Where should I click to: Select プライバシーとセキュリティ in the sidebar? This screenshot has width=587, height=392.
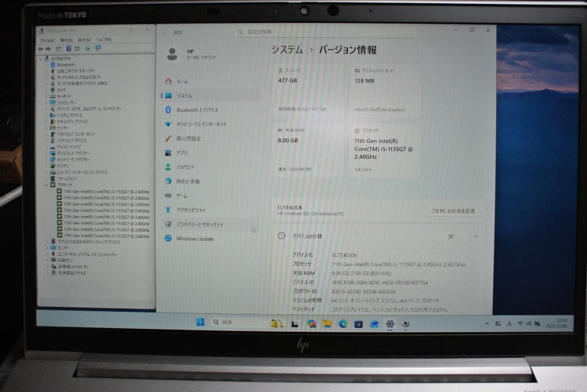[198, 224]
